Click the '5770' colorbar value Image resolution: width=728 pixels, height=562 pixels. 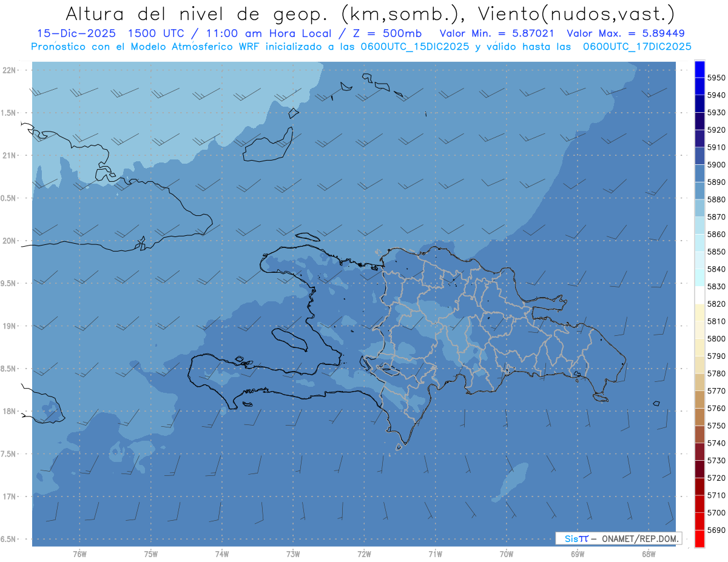(x=716, y=391)
